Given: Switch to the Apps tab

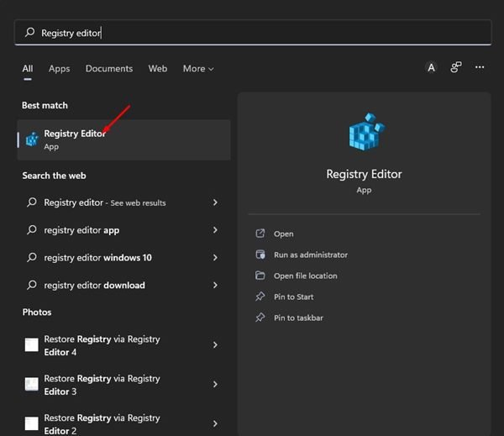Looking at the screenshot, I should point(59,69).
